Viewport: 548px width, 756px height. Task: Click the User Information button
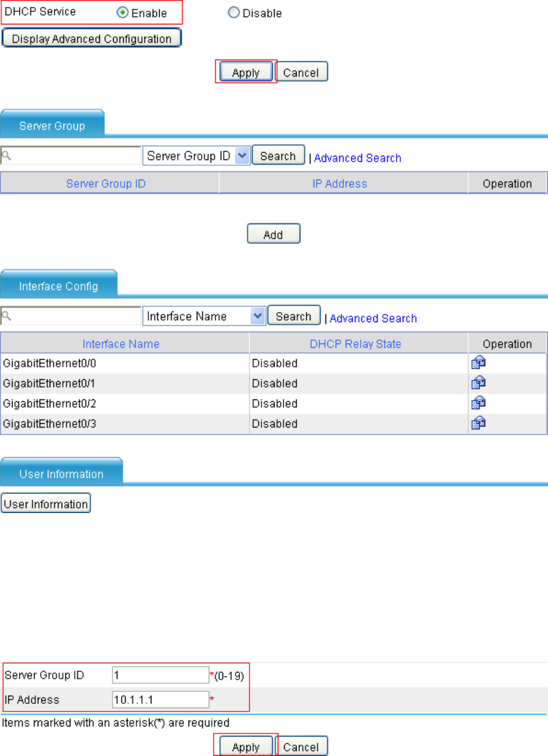point(46,504)
